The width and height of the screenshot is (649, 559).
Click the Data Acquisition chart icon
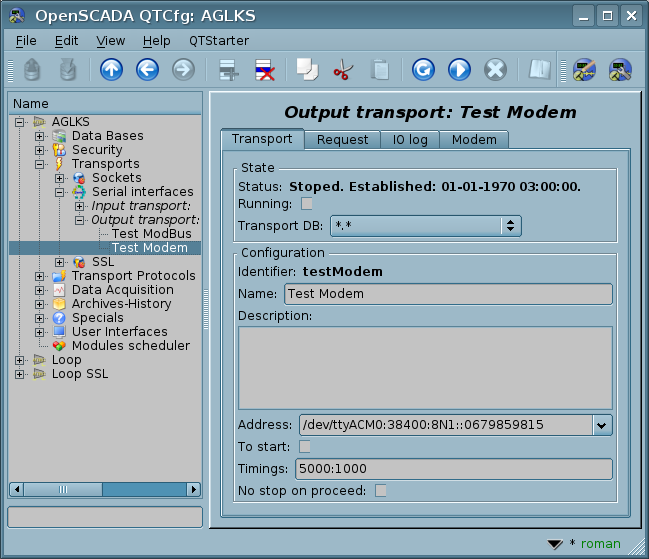coord(59,290)
